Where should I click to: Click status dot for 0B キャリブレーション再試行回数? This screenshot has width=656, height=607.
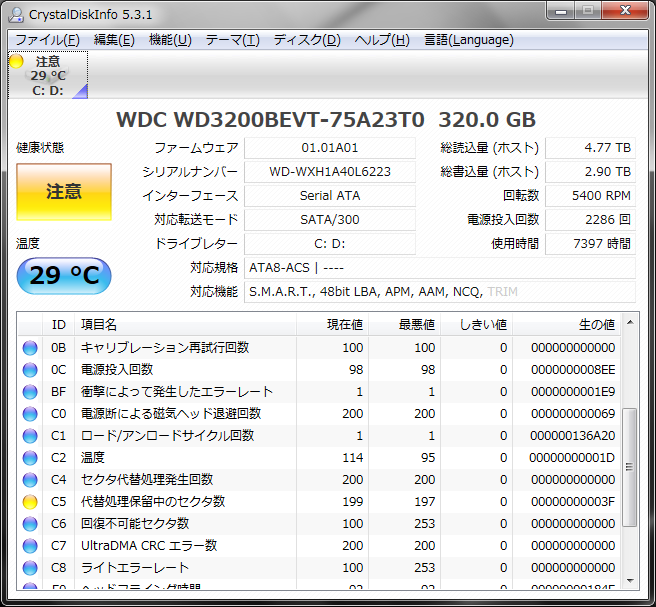(30, 348)
